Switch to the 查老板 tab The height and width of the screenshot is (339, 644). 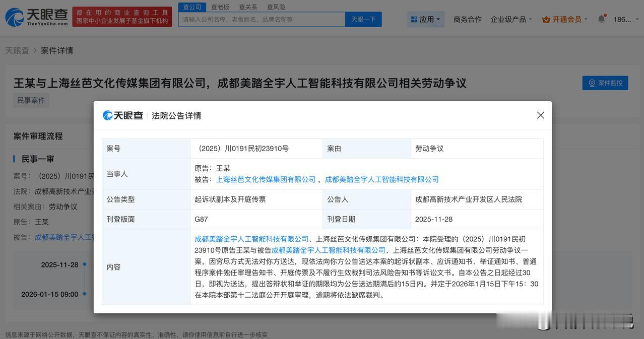coord(220,7)
